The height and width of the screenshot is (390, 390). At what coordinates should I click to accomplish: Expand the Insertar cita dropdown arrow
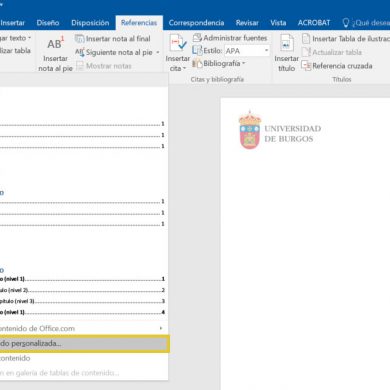click(x=184, y=69)
